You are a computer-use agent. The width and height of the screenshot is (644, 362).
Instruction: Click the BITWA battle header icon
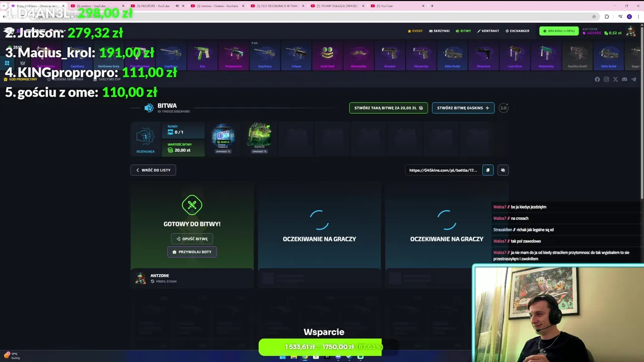(148, 108)
